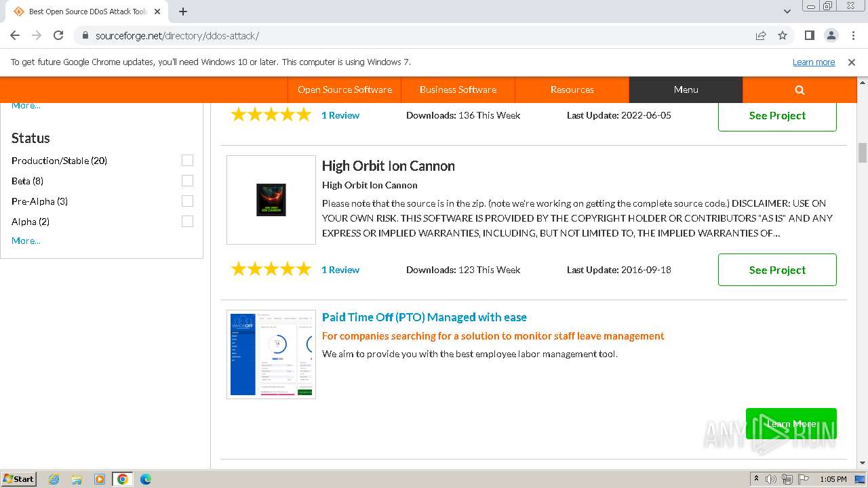Check Pre-Alpha status filter
This screenshot has width=868, height=488.
pos(187,201)
